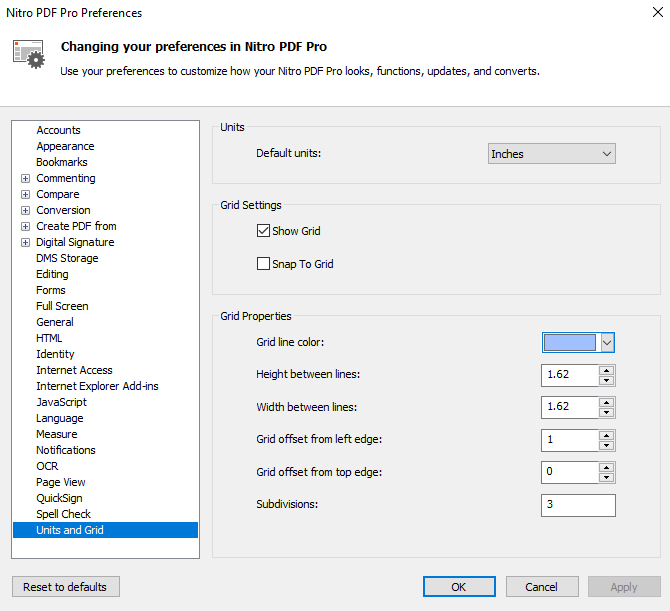Viewport: 670px width, 611px height.
Task: Open the Commenting preferences
Action: (x=65, y=178)
